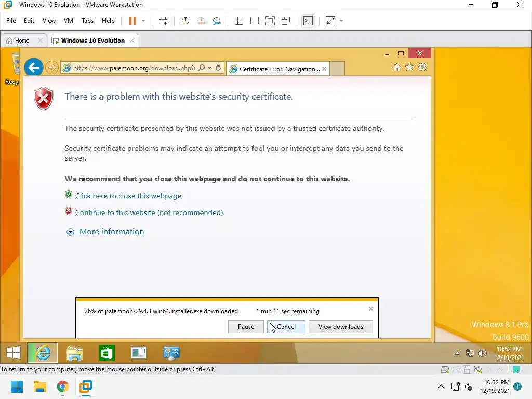Open the address bar autocomplete dropdown

(210, 68)
